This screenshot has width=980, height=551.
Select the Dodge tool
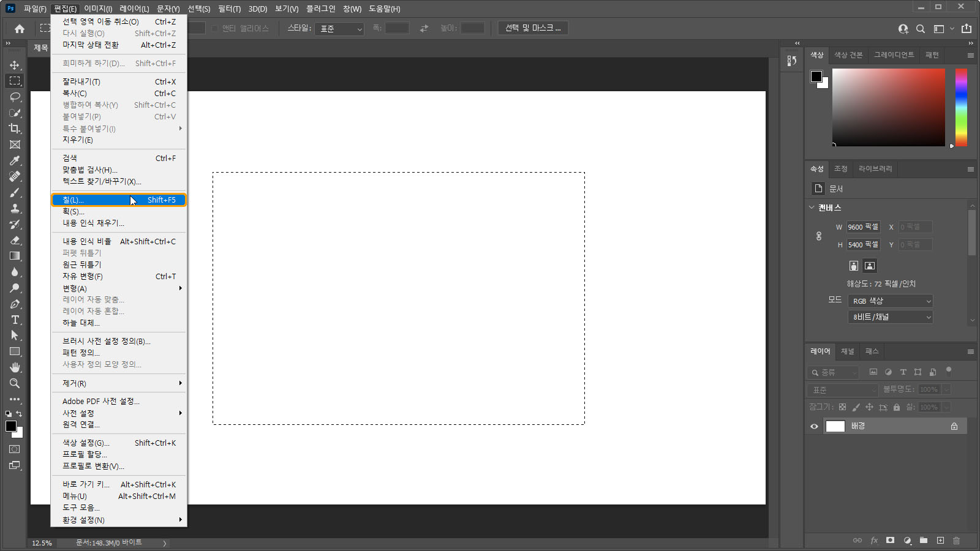(x=15, y=288)
